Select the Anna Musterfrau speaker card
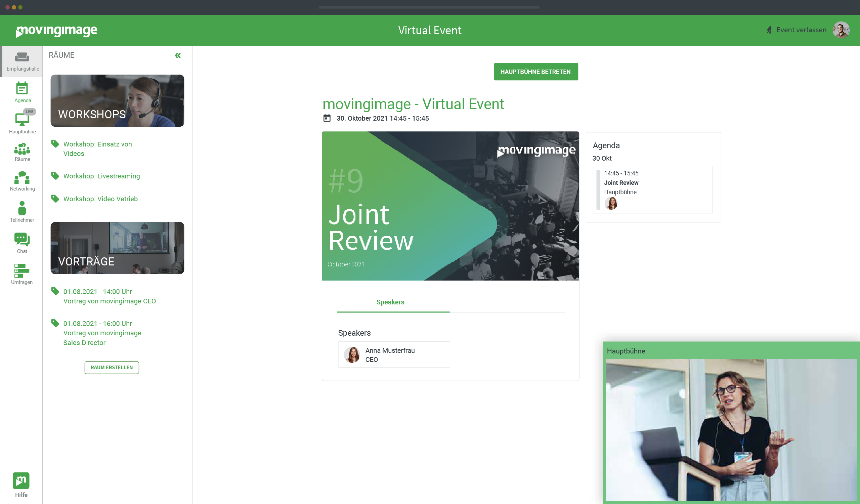The width and height of the screenshot is (860, 504). tap(393, 354)
